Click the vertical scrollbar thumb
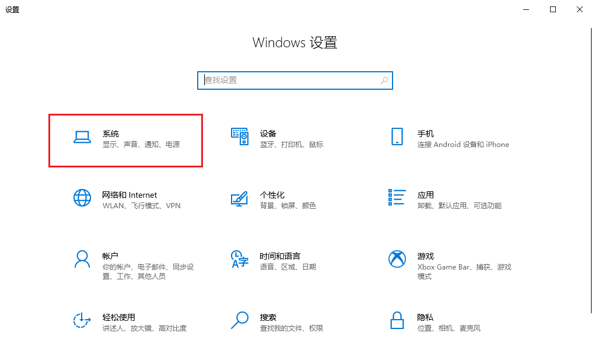This screenshot has height=364, width=592. (x=591, y=170)
